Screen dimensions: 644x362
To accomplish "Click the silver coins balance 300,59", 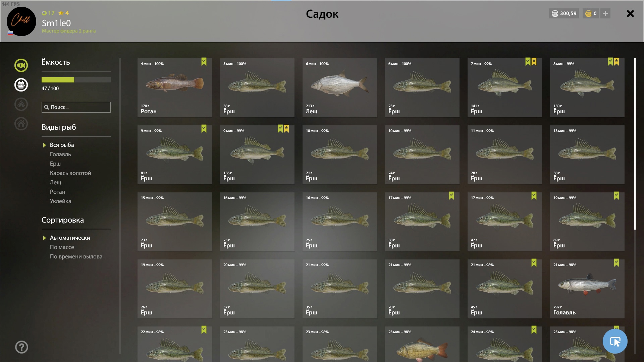I will pyautogui.click(x=564, y=13).
